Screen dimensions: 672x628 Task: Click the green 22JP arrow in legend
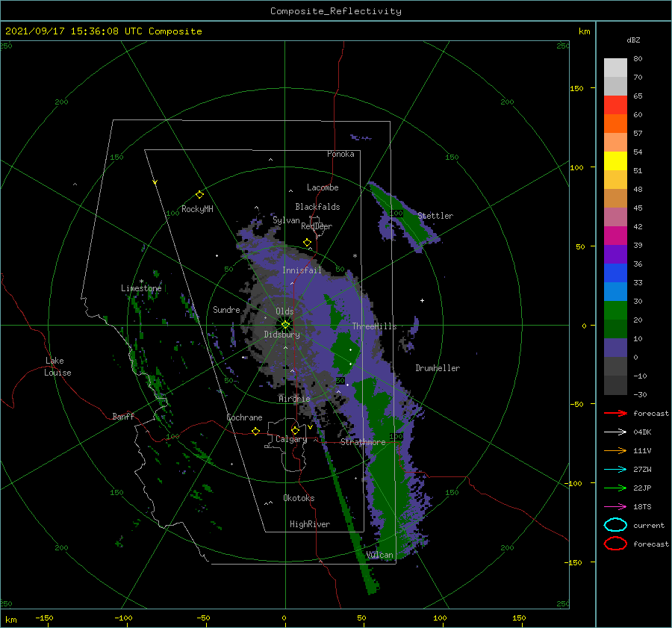point(615,488)
